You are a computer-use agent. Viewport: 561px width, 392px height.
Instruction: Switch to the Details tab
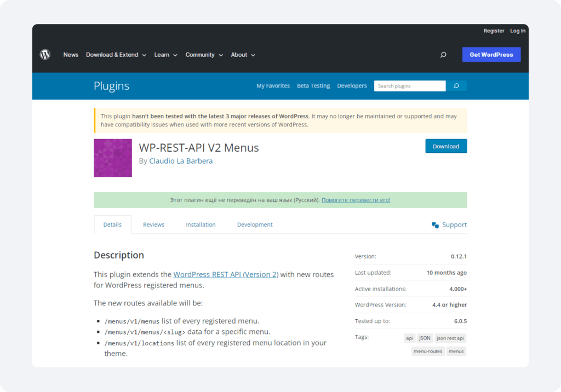click(x=112, y=224)
